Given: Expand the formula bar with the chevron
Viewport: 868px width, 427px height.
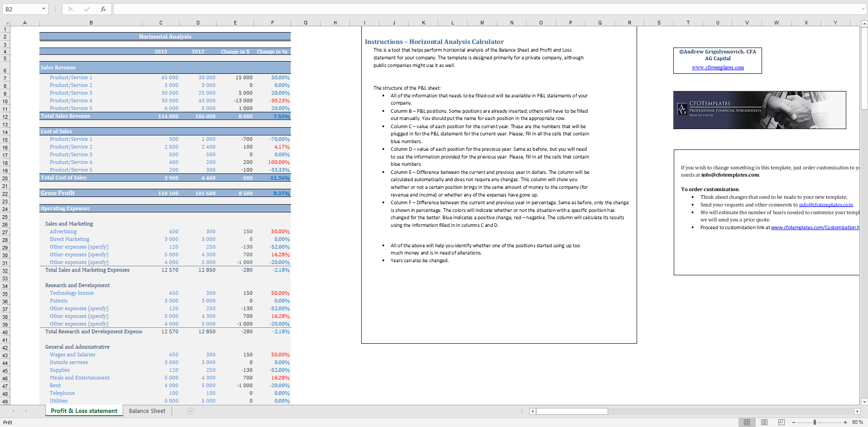Looking at the screenshot, I should 863,9.
